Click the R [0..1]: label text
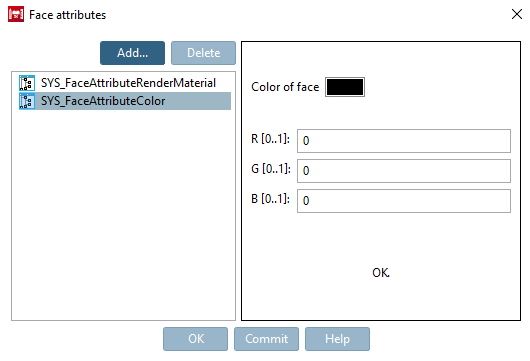 (x=270, y=139)
